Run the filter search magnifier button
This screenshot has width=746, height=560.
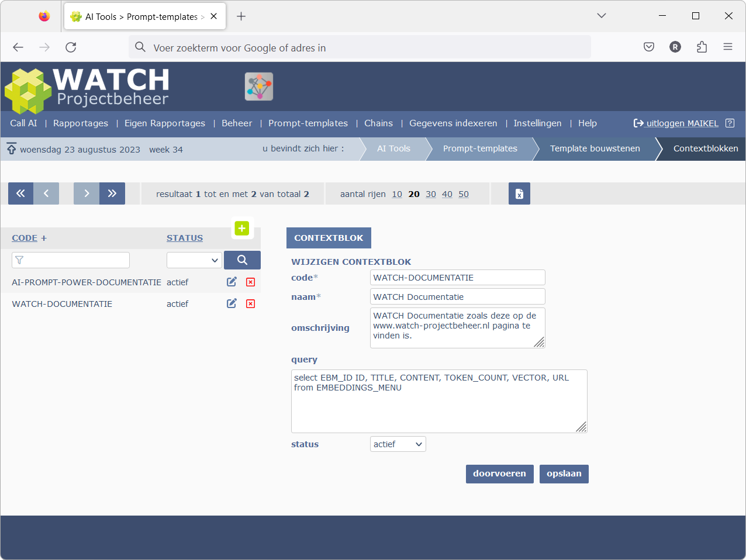coord(242,260)
